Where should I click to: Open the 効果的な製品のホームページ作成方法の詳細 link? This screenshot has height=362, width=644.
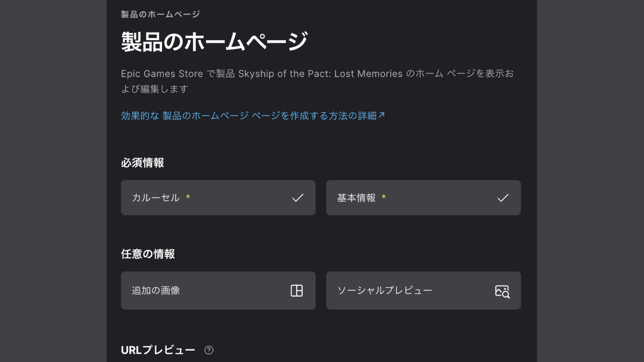click(248, 116)
